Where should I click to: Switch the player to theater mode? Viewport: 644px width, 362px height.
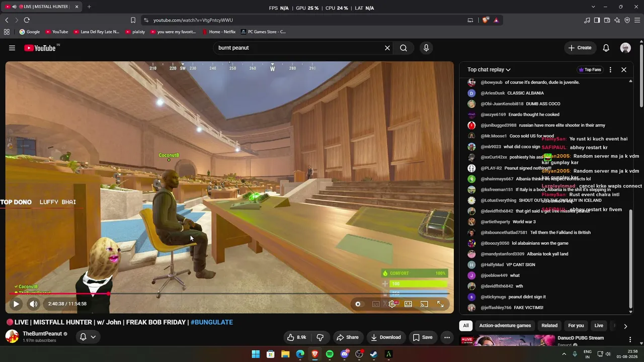pos(408,304)
